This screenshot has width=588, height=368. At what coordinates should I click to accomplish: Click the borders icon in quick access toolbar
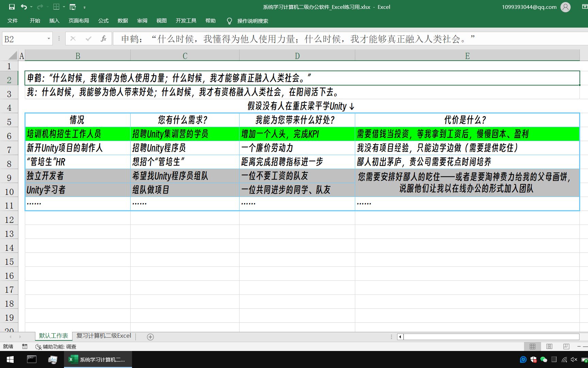point(56,7)
